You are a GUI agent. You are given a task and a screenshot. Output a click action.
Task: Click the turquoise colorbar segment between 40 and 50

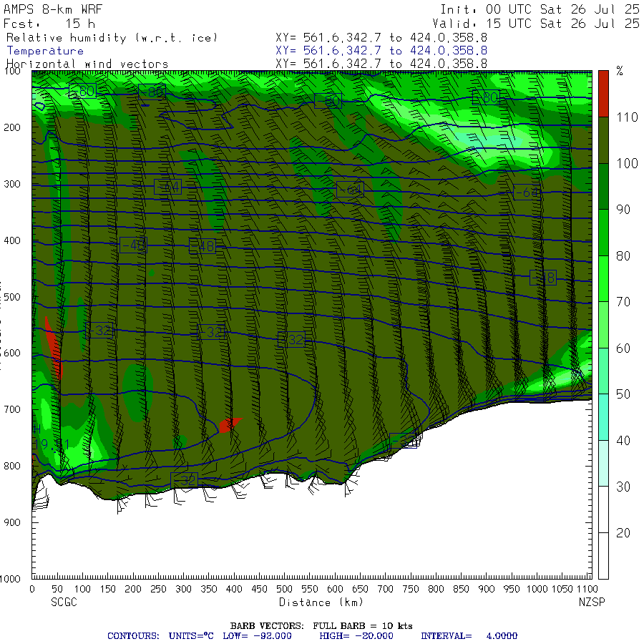click(x=603, y=417)
